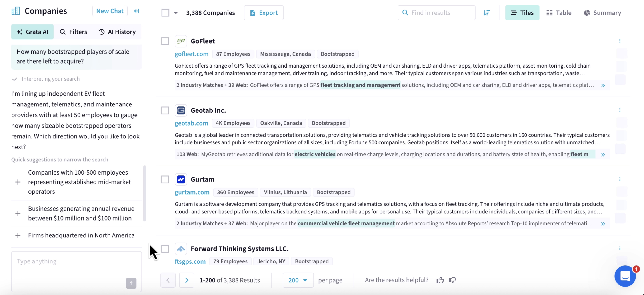
Task: Open the Grata AI assistant
Action: coord(32,32)
